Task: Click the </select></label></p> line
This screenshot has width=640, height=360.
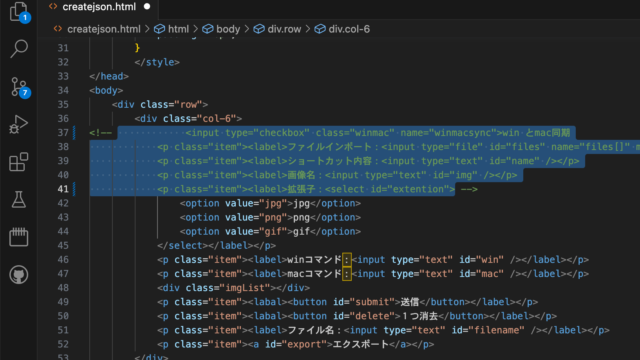Action: point(217,245)
